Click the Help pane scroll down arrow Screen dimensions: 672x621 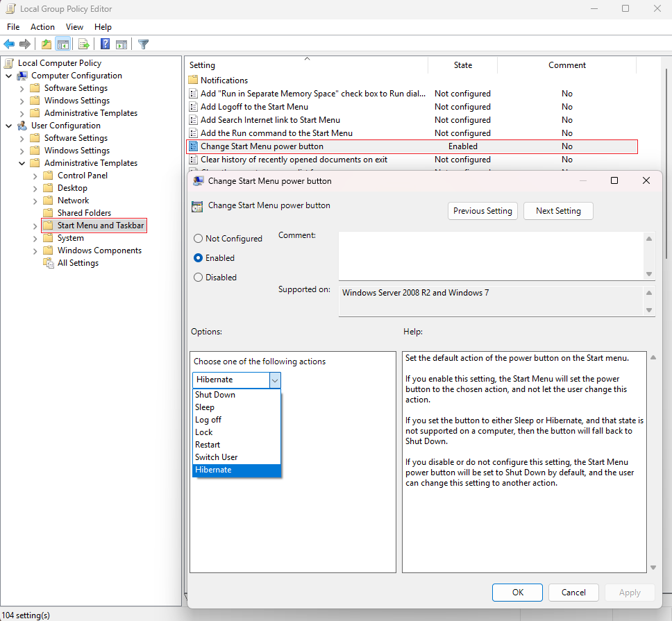tap(653, 568)
